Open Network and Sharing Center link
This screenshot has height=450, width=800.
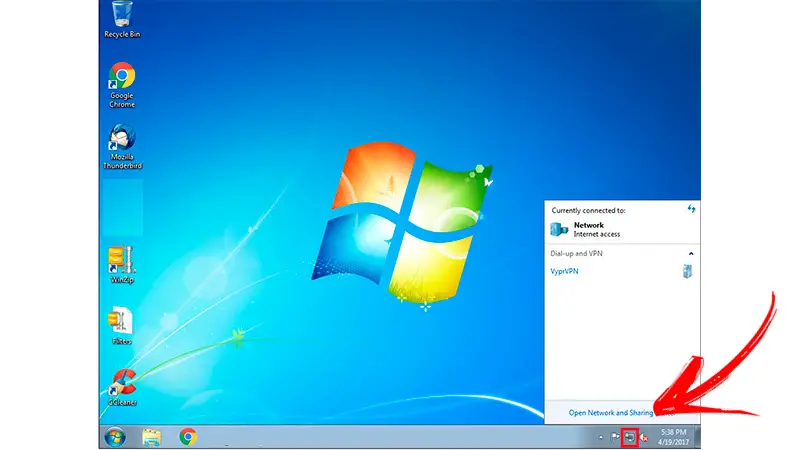tap(622, 413)
